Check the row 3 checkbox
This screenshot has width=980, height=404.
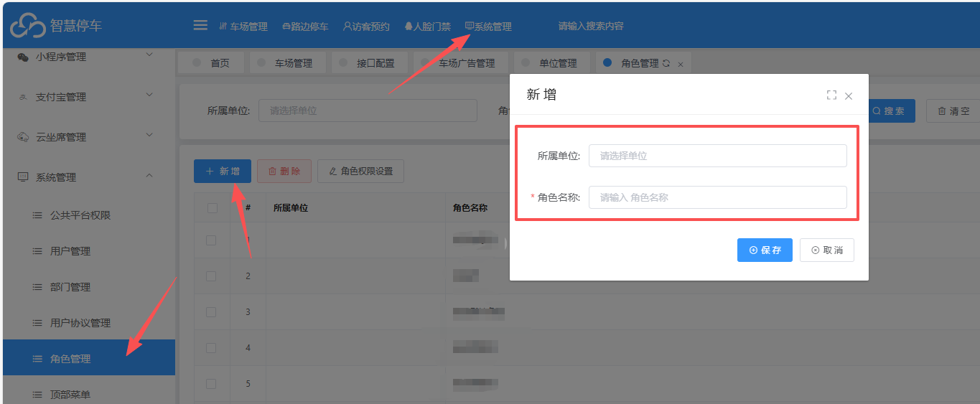pos(211,312)
